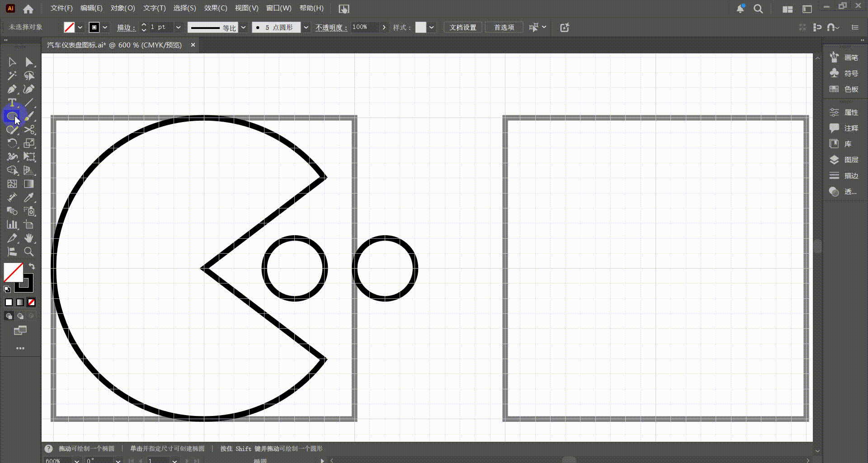The image size is (868, 463).
Task: Choose the Line Segment tool
Action: click(x=29, y=103)
